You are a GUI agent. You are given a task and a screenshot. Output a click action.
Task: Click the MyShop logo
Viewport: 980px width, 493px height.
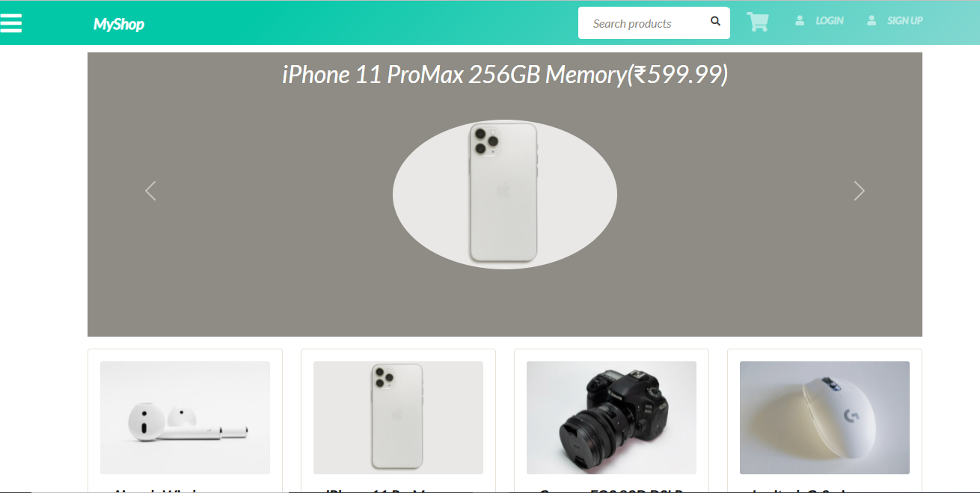tap(118, 24)
